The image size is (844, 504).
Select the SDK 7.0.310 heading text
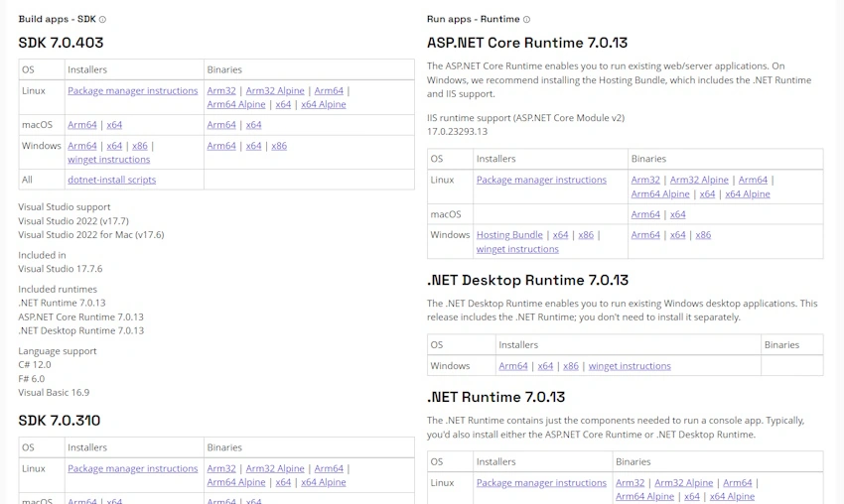(x=60, y=421)
